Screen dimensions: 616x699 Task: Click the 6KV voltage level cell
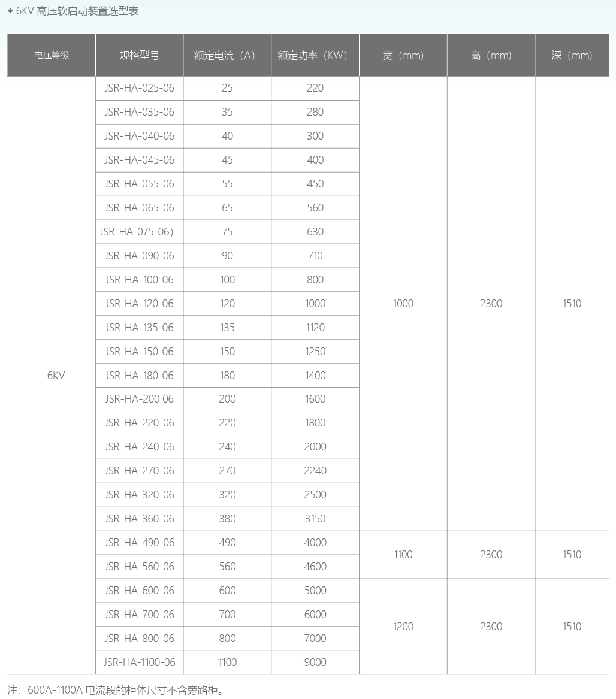[56, 376]
